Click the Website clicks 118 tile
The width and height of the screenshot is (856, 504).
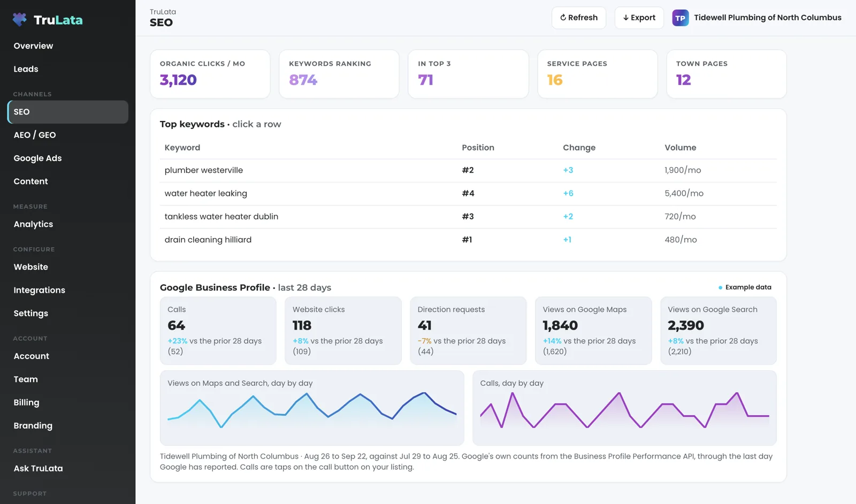(x=343, y=331)
